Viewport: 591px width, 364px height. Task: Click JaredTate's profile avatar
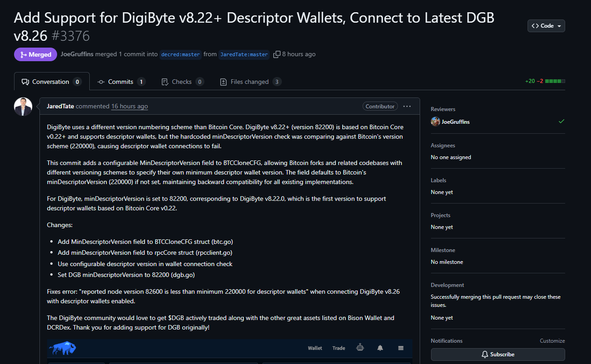(x=23, y=106)
